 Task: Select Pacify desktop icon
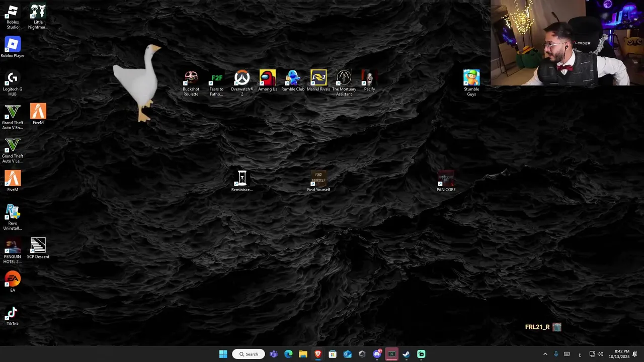pos(369,81)
